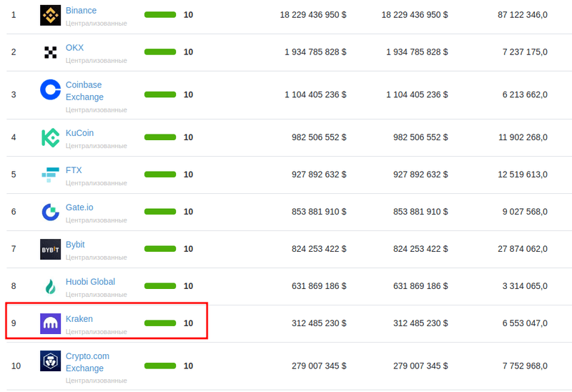
Task: Open the Binance exchange link
Action: (81, 11)
